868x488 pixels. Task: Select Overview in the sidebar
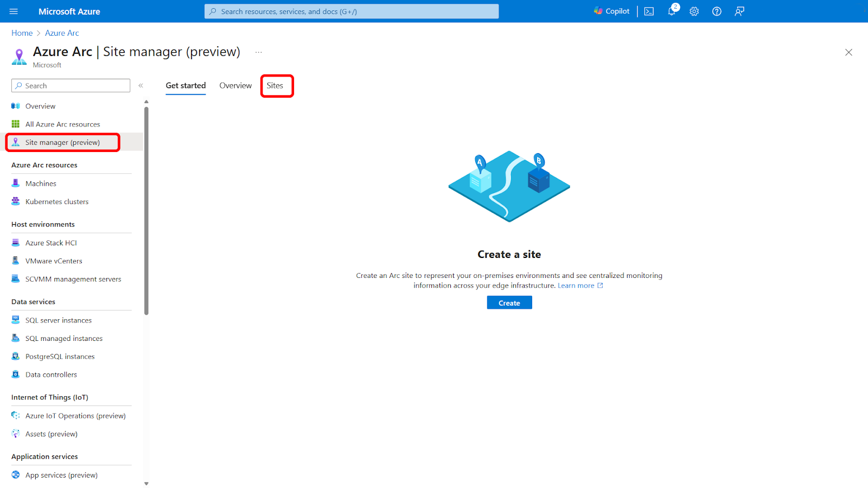[41, 106]
